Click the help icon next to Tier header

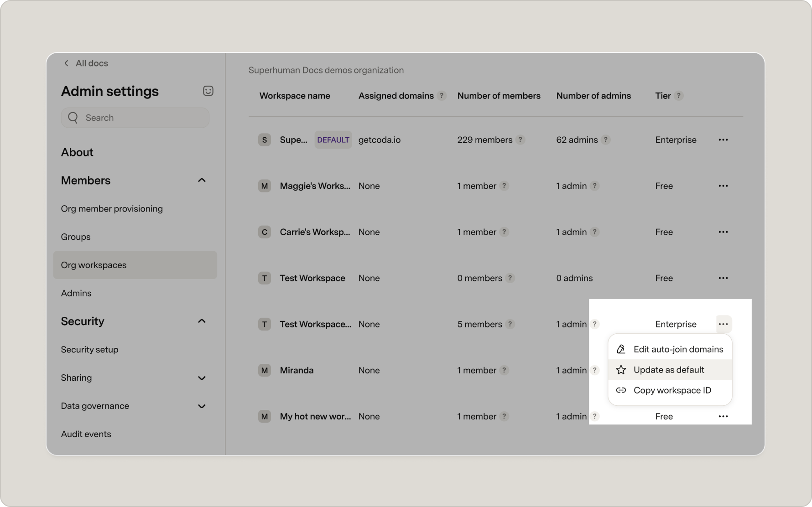pos(679,96)
